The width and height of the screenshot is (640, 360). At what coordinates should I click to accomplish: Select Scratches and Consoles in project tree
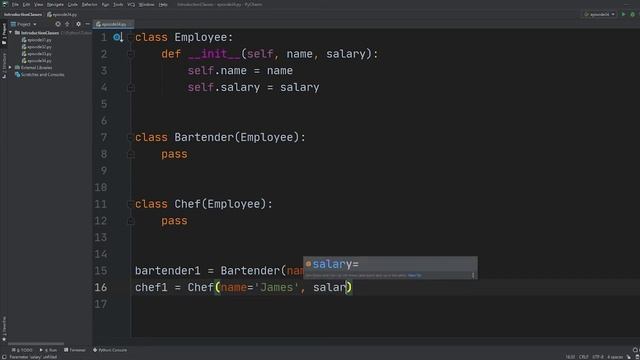pos(40,75)
